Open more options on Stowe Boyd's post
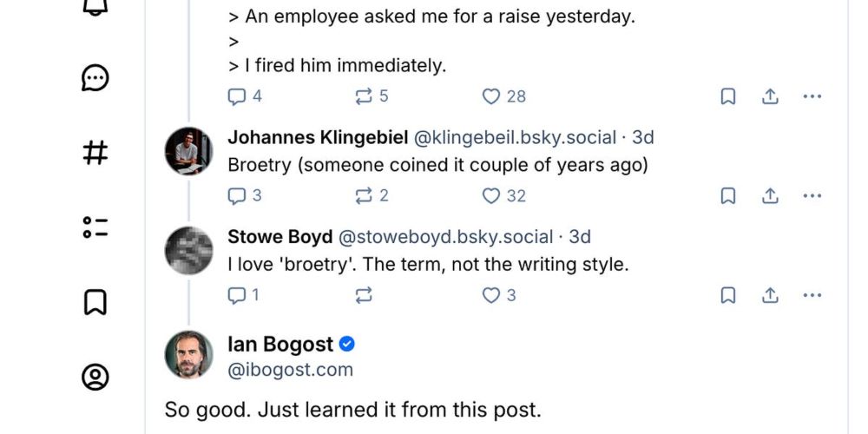The image size is (868, 434). (x=812, y=296)
